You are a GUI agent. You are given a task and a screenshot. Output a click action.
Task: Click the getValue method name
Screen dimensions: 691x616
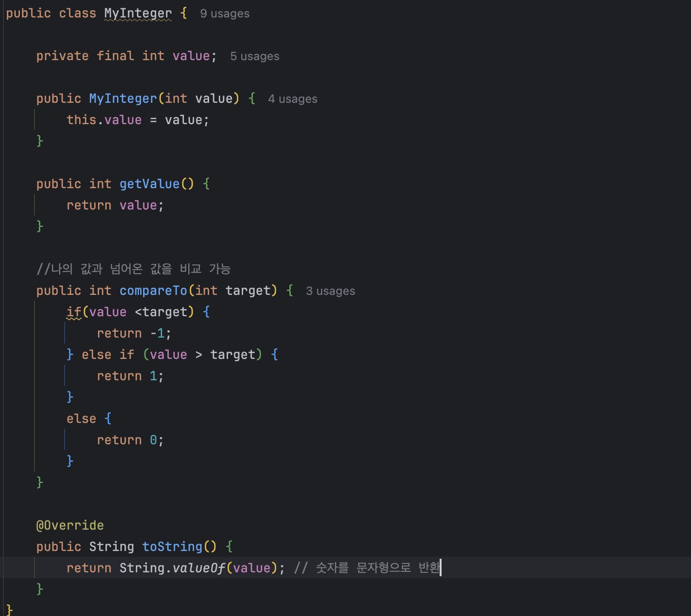pos(149,184)
